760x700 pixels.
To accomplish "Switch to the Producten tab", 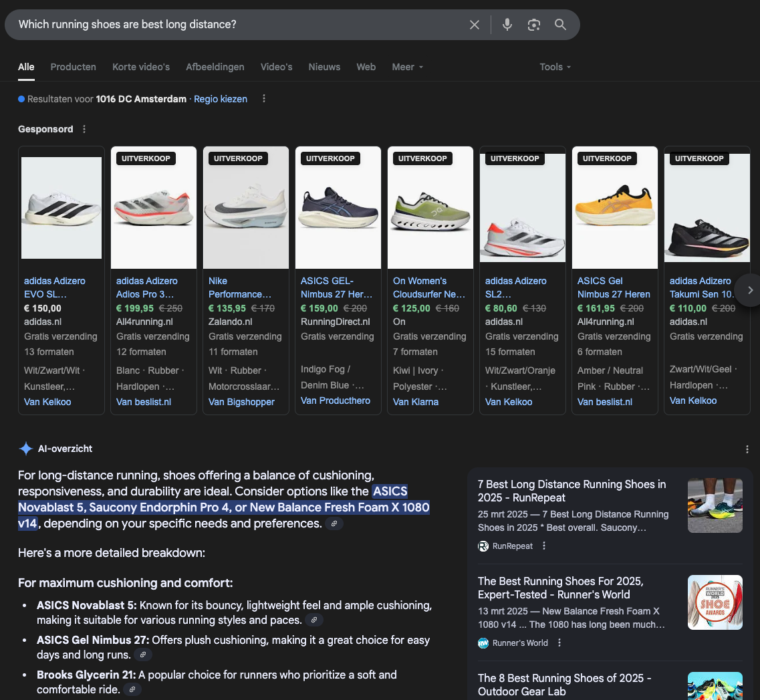I will pyautogui.click(x=73, y=67).
